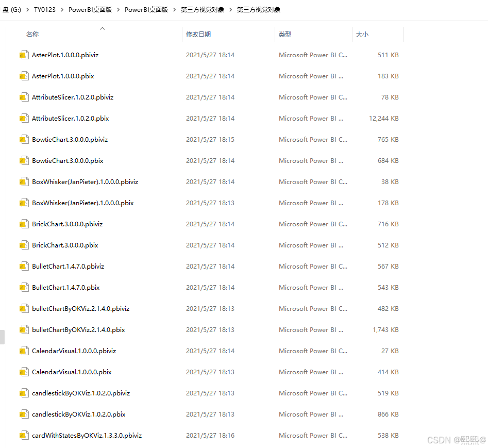Viewport: 488px width, 448px height.
Task: Click the 1,743 KB size value
Action: click(385, 330)
